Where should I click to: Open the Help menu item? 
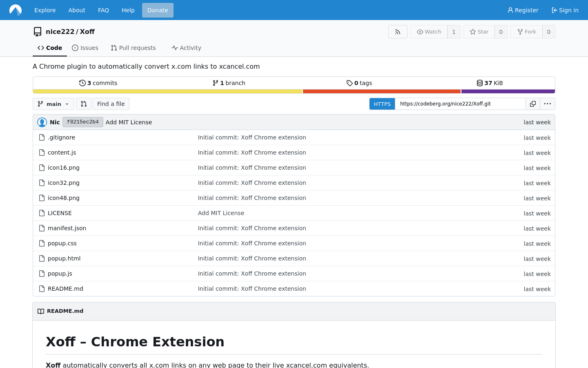click(x=128, y=10)
